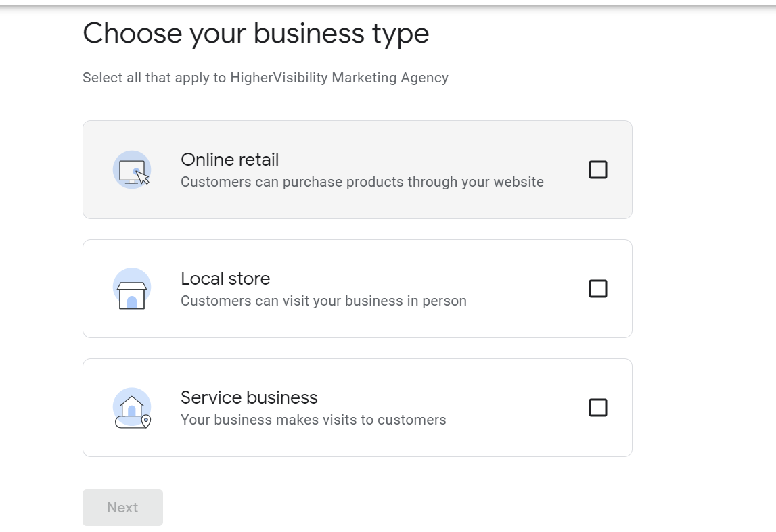This screenshot has height=532, width=776.
Task: Enable the Local store checkbox
Action: pyautogui.click(x=597, y=289)
